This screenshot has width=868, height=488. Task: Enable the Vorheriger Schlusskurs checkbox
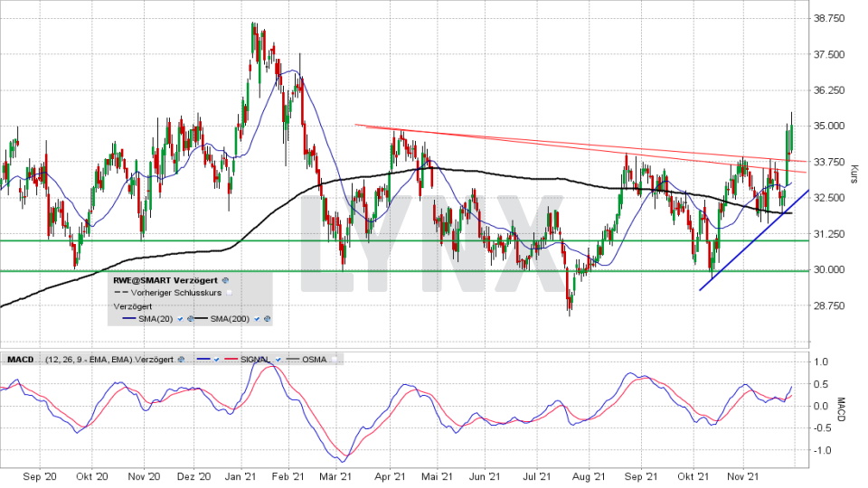[x=229, y=293]
